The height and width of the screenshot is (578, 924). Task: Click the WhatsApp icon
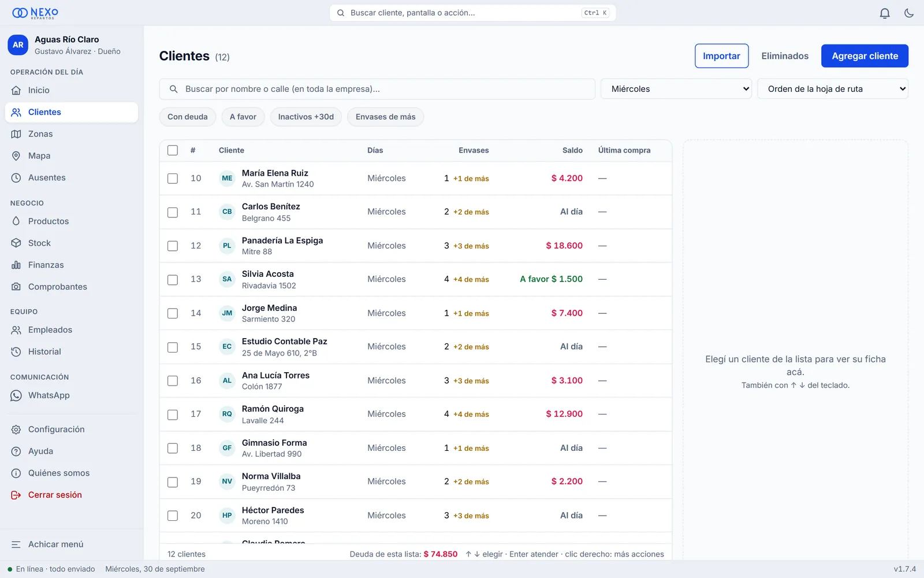16,396
